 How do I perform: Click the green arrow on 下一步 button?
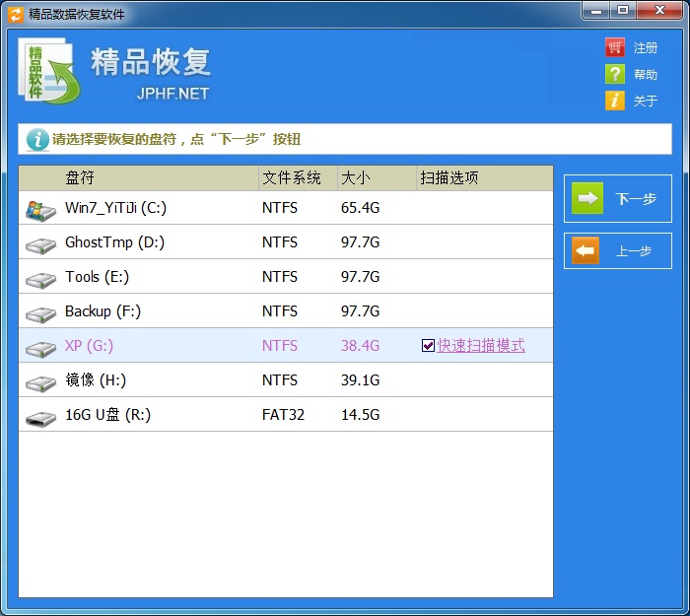(x=587, y=198)
